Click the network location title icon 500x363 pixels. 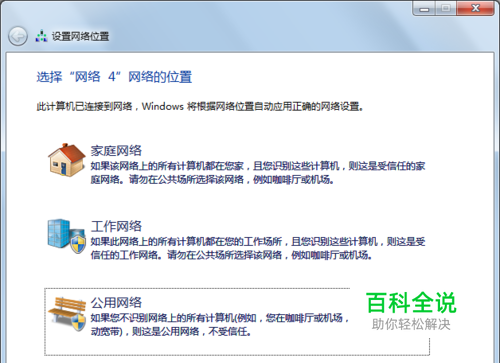[x=41, y=36]
